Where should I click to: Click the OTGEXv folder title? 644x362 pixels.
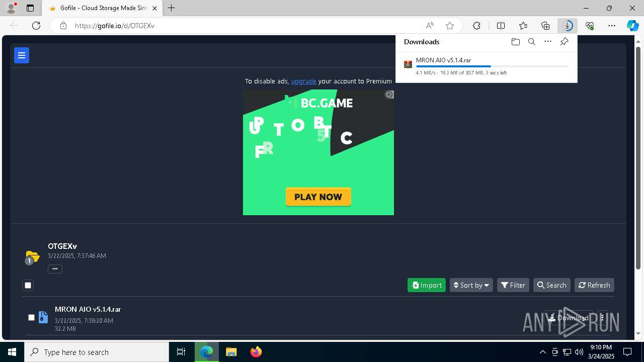(x=62, y=246)
